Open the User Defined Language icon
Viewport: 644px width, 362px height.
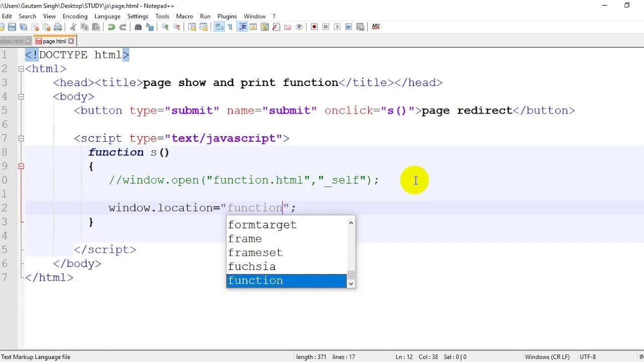point(253,27)
